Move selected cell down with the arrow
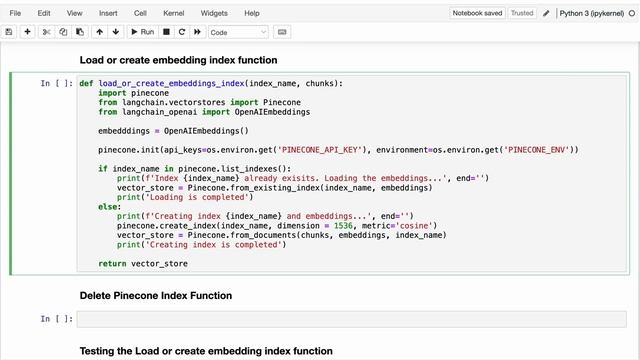 pyautogui.click(x=116, y=32)
